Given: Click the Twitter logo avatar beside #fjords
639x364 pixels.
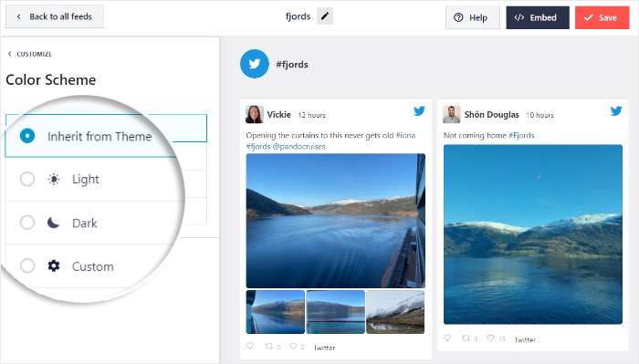Looking at the screenshot, I should pos(255,64).
